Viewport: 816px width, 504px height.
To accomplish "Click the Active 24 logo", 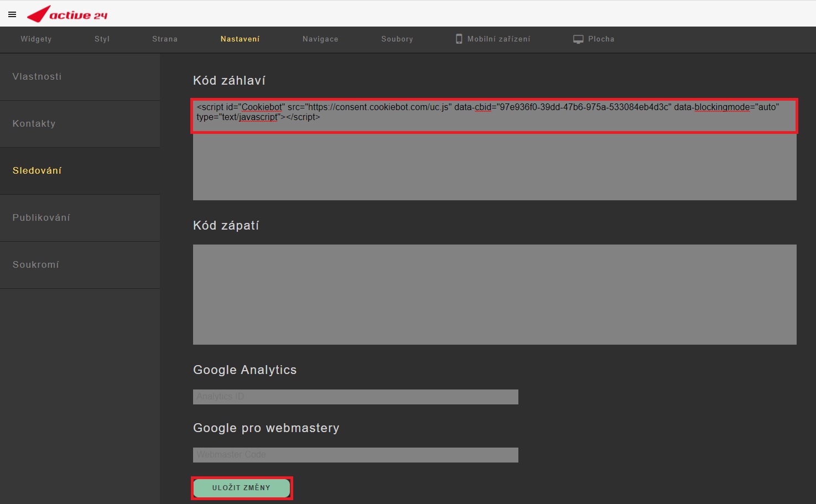I will (x=67, y=14).
